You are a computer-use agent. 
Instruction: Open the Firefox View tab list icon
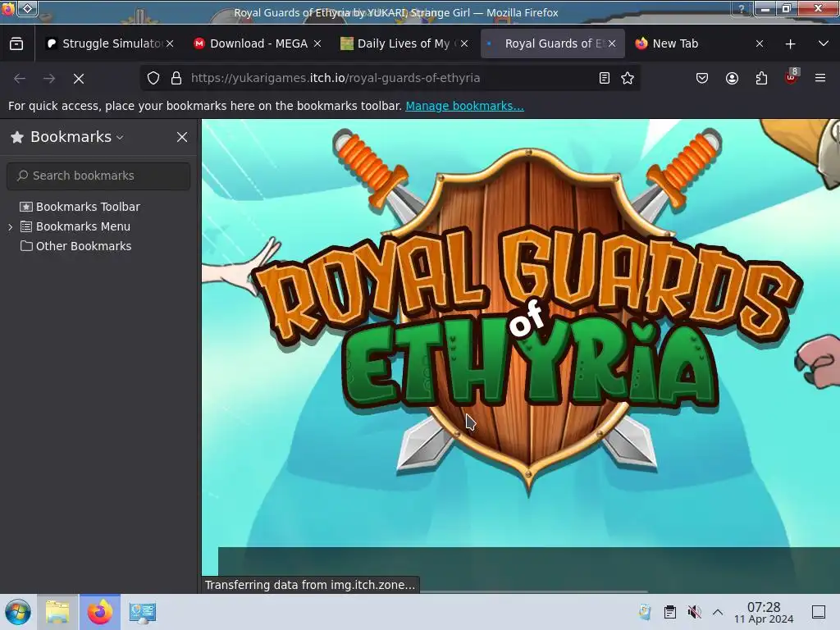16,44
